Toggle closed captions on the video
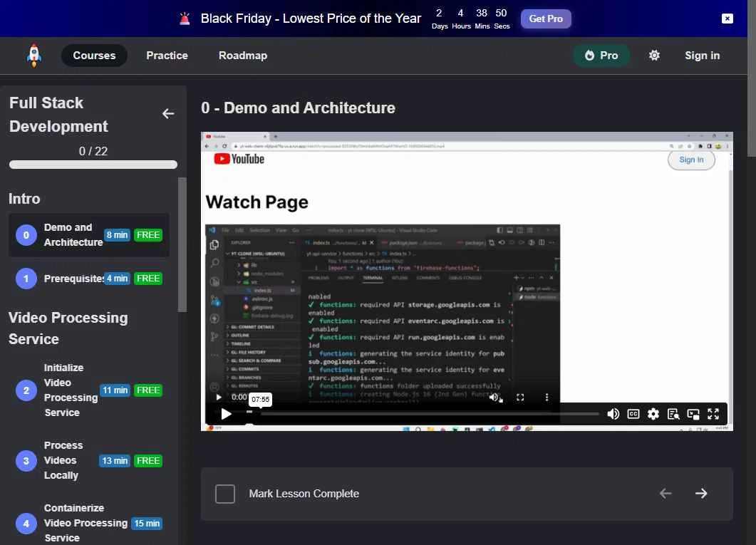Viewport: 756px width, 545px height. [x=633, y=414]
